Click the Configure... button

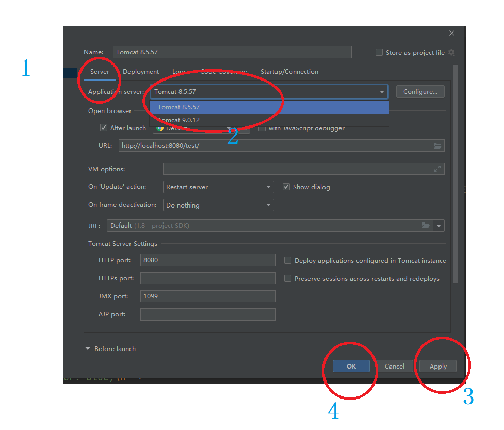click(x=420, y=92)
